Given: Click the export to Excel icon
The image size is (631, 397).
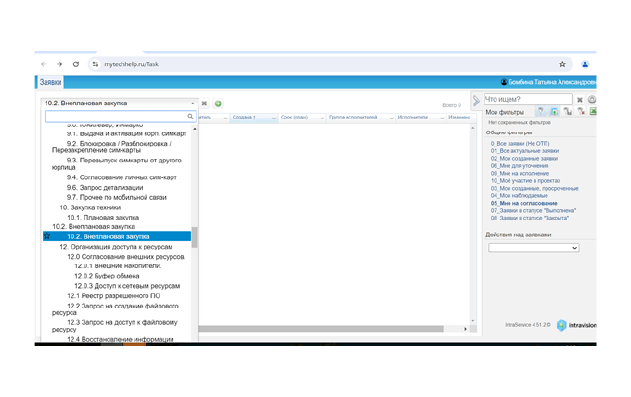Looking at the screenshot, I should coord(593,111).
